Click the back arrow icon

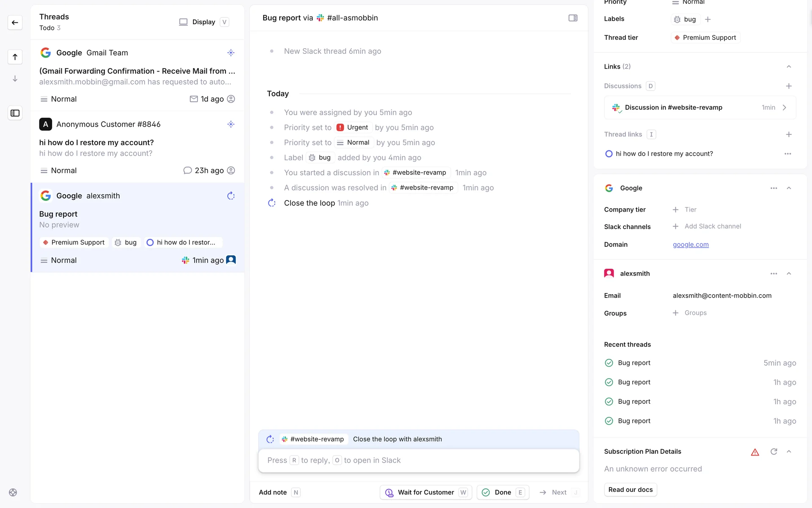[15, 22]
